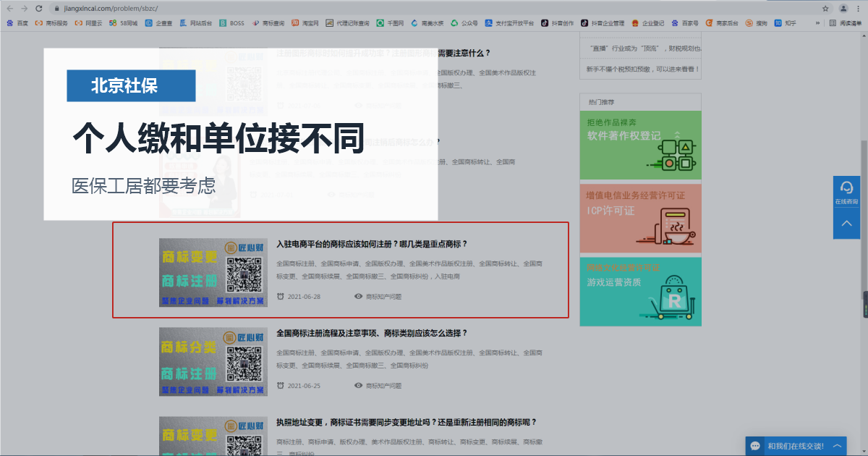Open the 商标查询 bookmark
The width and height of the screenshot is (868, 456).
point(269,23)
